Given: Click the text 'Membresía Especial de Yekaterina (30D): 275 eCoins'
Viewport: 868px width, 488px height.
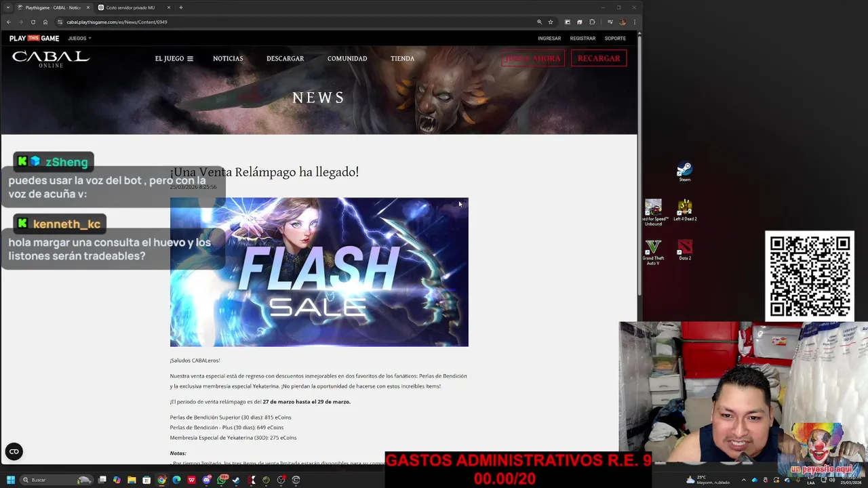Looking at the screenshot, I should (233, 438).
